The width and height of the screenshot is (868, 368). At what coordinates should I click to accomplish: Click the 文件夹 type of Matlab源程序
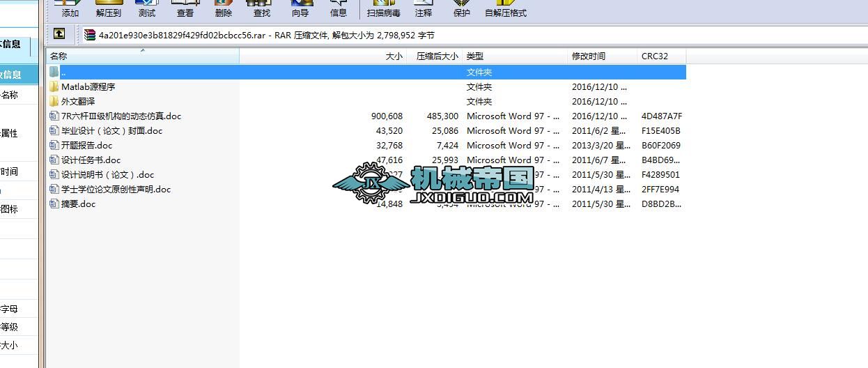pos(479,87)
